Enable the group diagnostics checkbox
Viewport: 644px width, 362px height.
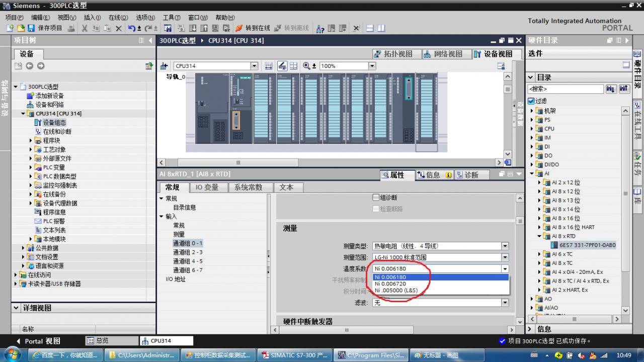tap(375, 198)
